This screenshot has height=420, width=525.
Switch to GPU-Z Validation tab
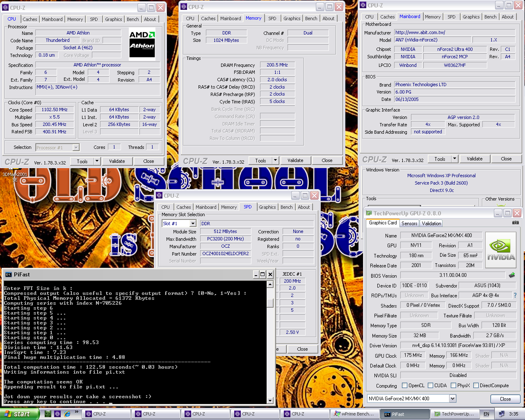tap(431, 223)
